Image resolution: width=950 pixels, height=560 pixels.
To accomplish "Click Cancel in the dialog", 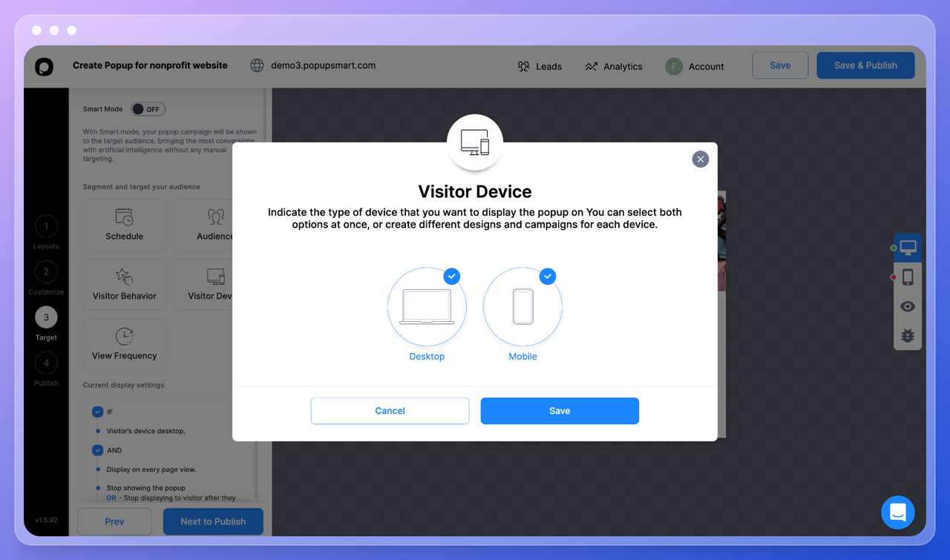I will (x=390, y=411).
